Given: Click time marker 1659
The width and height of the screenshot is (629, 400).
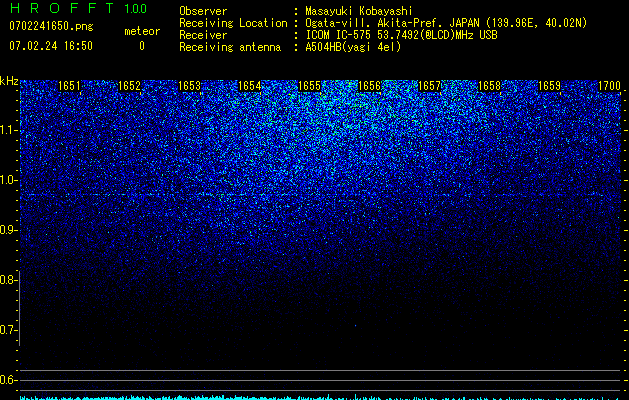Looking at the screenshot, I should (550, 86).
